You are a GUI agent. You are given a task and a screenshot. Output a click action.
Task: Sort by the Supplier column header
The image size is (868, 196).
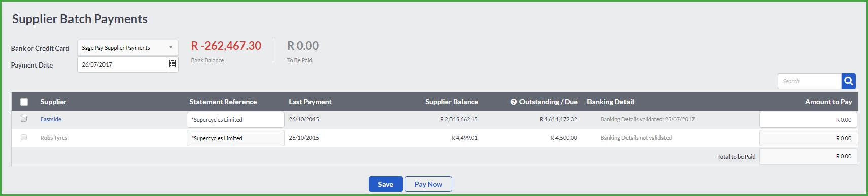pyautogui.click(x=53, y=102)
